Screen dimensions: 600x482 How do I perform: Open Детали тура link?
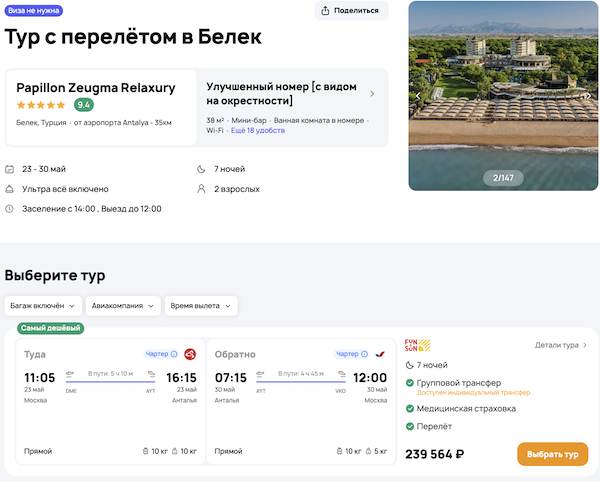tap(560, 345)
